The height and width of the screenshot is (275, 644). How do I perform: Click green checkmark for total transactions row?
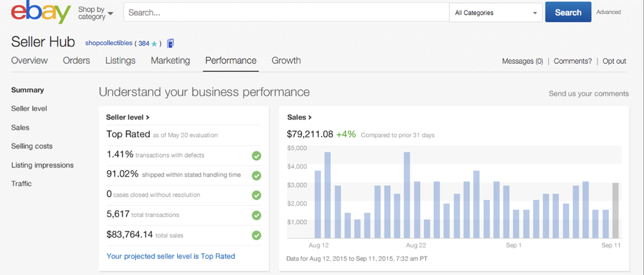[x=256, y=215]
